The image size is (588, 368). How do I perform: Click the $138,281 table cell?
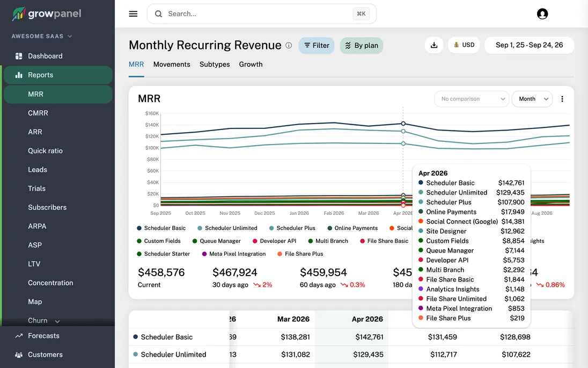point(295,337)
